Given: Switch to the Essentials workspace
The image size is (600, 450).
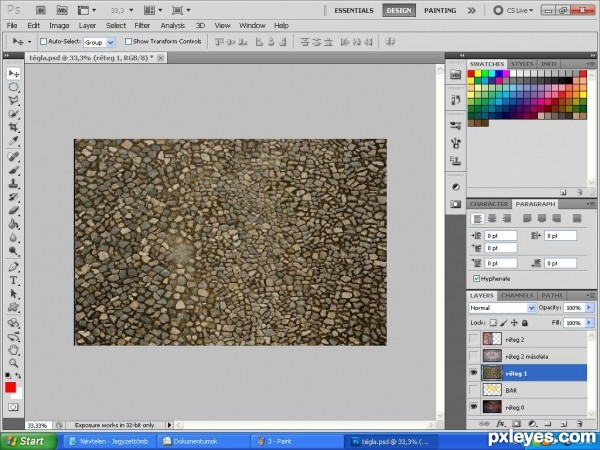Looking at the screenshot, I should [354, 10].
